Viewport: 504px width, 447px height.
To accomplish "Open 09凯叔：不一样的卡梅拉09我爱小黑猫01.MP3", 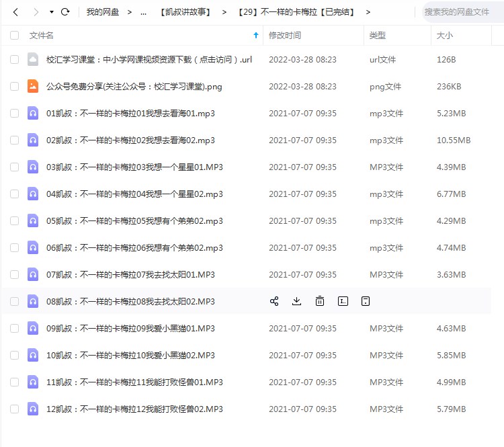I will click(130, 329).
